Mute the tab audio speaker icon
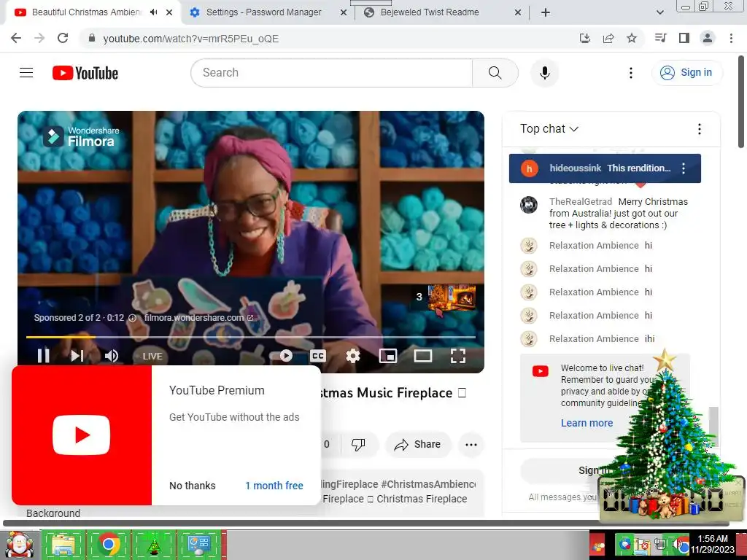 (153, 12)
